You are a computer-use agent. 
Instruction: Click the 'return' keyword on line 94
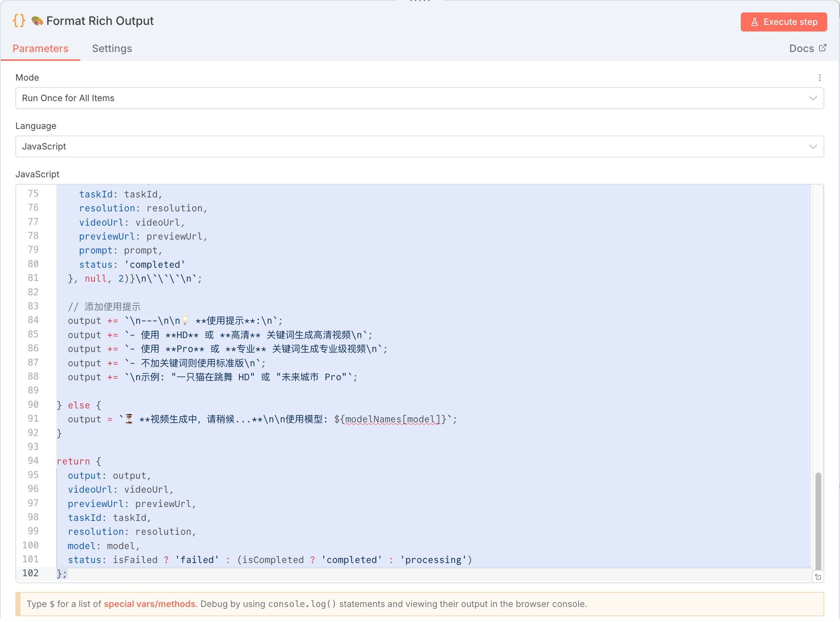pyautogui.click(x=73, y=461)
